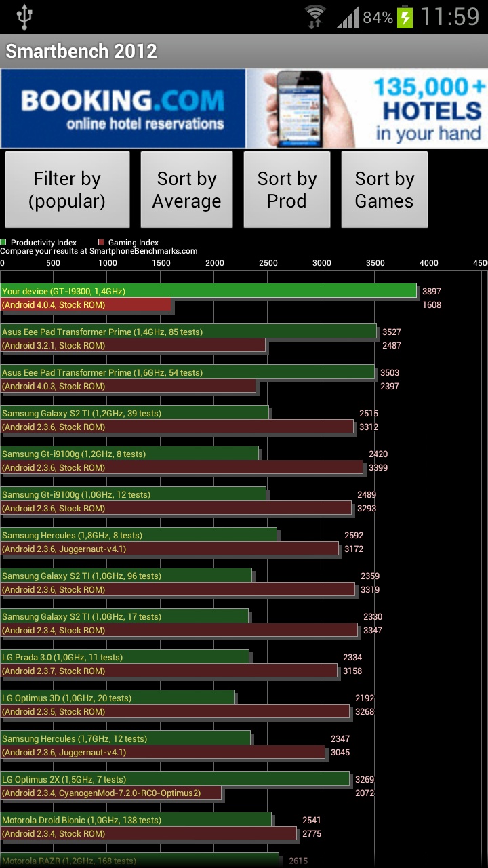Viewport: 488px width, 868px height.
Task: Select Your device (GT-I9300, 1,4GHz) bar
Action: pyautogui.click(x=208, y=291)
